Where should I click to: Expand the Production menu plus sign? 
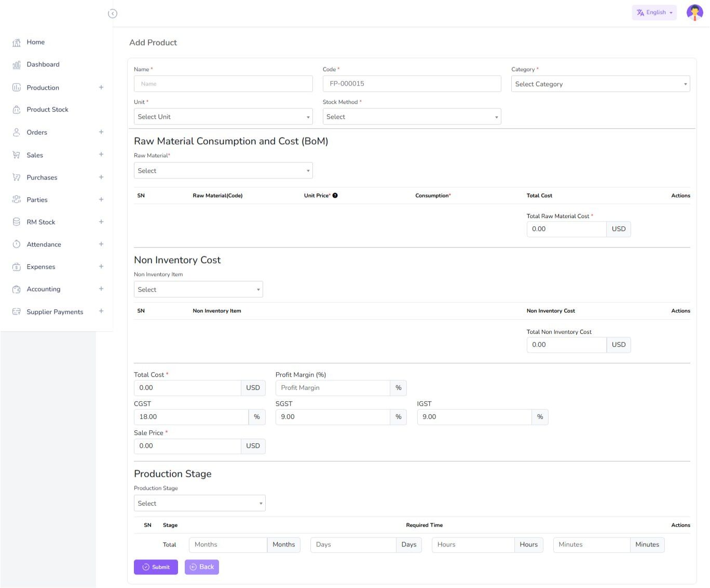point(101,87)
